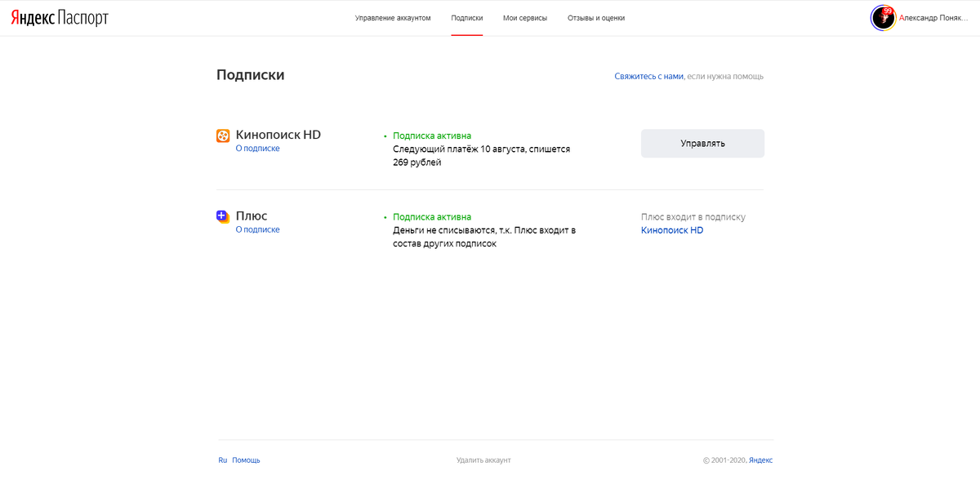This screenshot has height=480, width=980.
Task: Click the Яндекс copyright link in the footer
Action: tap(760, 460)
